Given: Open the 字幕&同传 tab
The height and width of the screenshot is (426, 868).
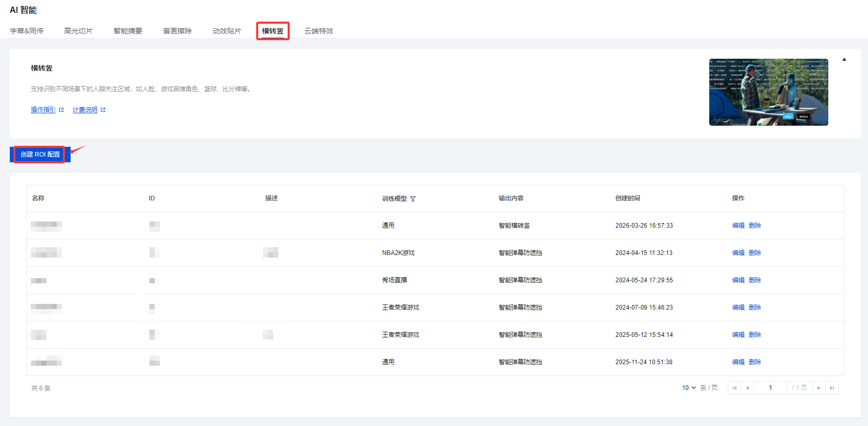Looking at the screenshot, I should (27, 31).
